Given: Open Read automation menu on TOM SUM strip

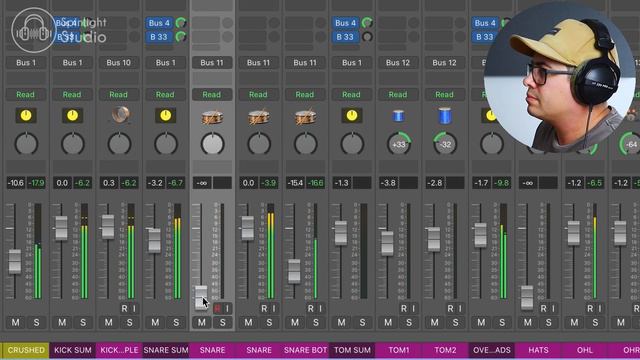Looking at the screenshot, I should point(351,95).
